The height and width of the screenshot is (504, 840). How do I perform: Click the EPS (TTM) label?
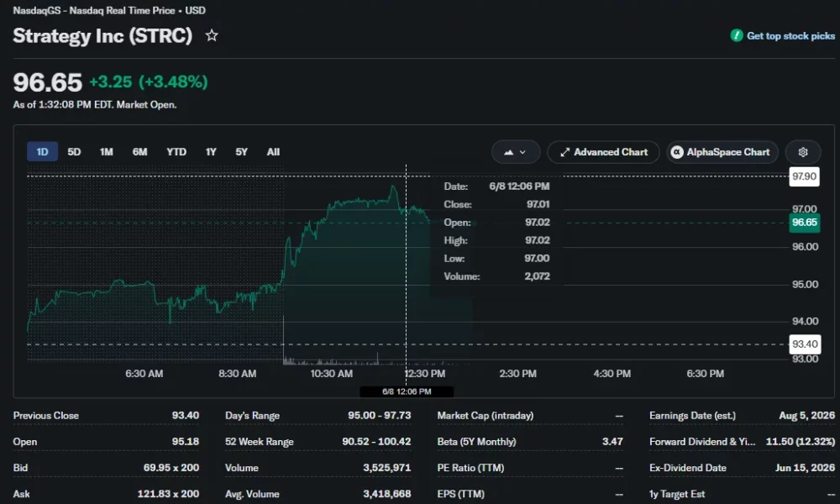[460, 494]
